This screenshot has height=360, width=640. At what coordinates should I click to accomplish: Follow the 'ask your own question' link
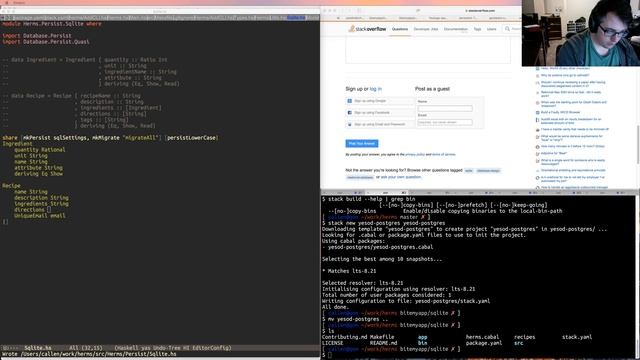click(x=401, y=177)
